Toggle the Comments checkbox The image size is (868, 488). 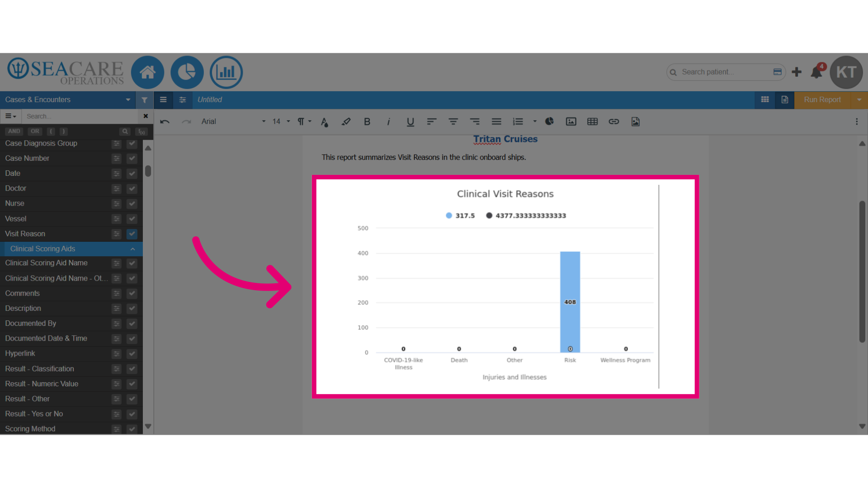point(132,294)
